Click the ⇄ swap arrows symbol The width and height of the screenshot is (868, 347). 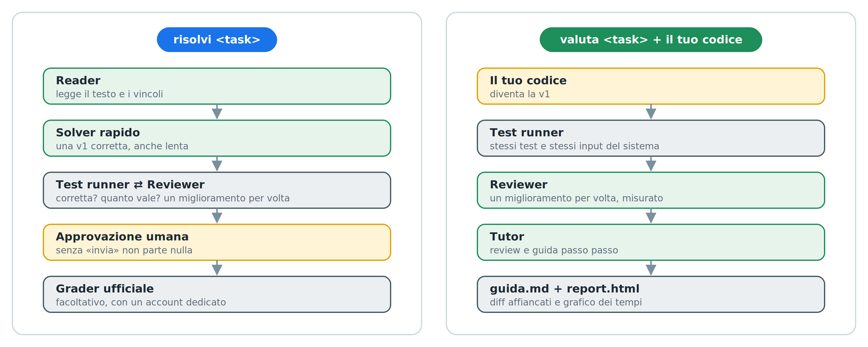click(x=138, y=185)
